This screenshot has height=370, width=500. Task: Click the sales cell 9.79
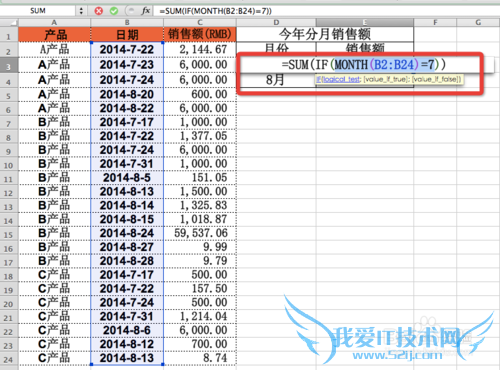point(200,261)
